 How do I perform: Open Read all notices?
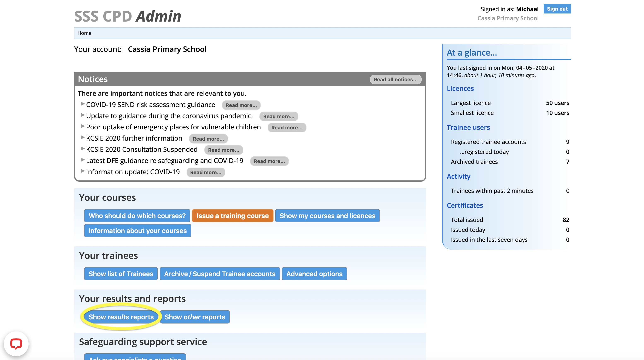(x=396, y=79)
